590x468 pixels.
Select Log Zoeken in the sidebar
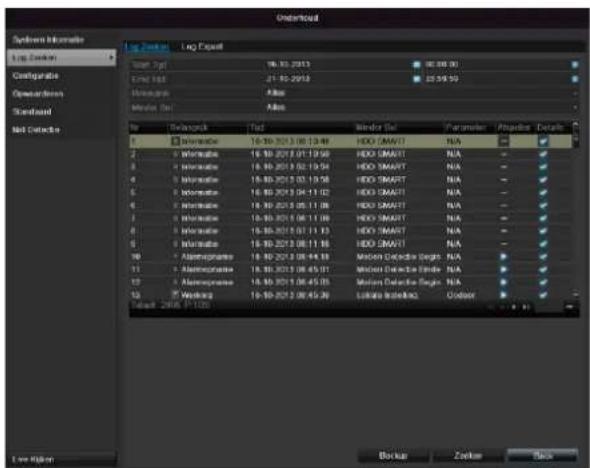click(x=61, y=58)
